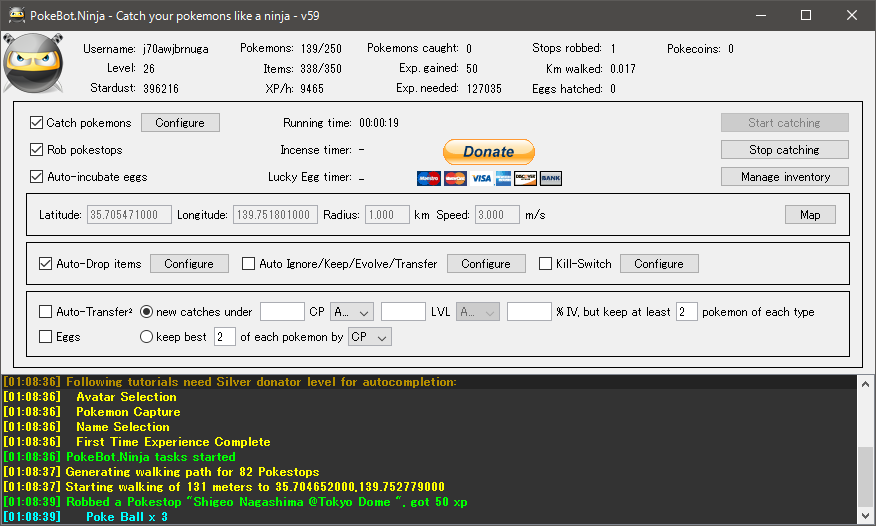Open Configure next to Catch pokemons
The width and height of the screenshot is (876, 526).
click(180, 123)
